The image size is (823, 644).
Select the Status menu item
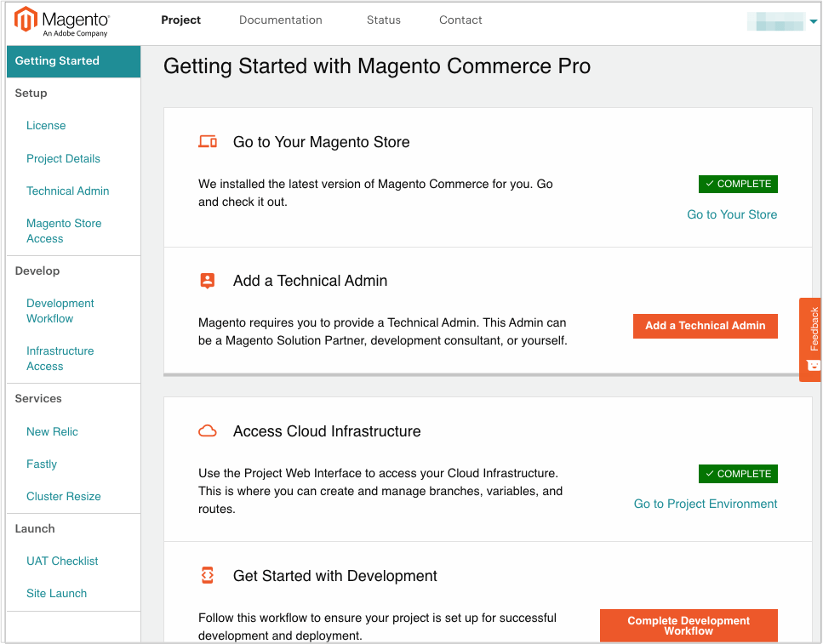pos(383,20)
